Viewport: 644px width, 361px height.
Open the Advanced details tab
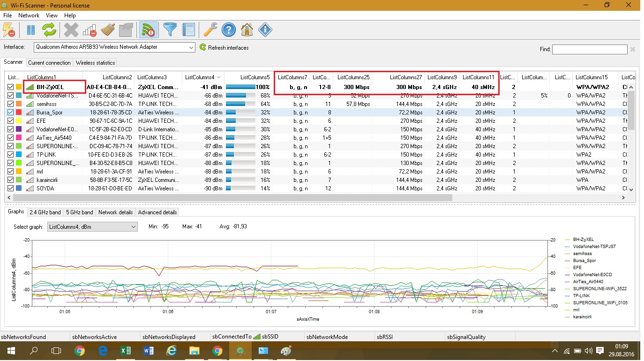157,212
